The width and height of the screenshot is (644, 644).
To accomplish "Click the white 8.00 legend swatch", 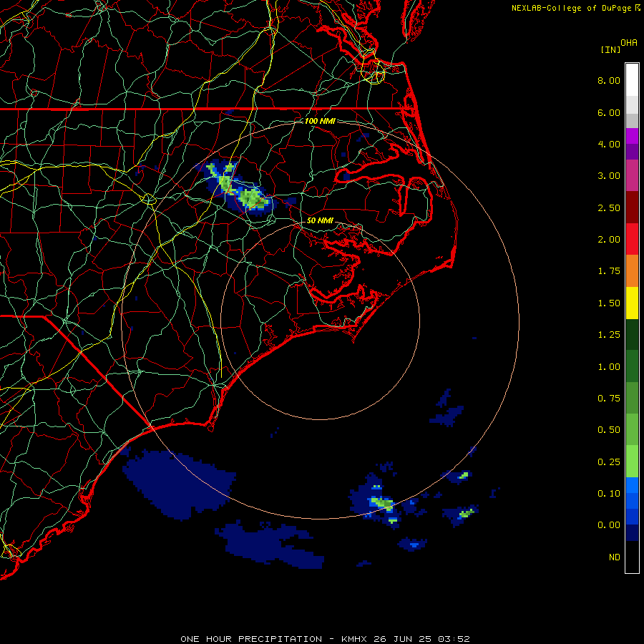I will tap(632, 80).
